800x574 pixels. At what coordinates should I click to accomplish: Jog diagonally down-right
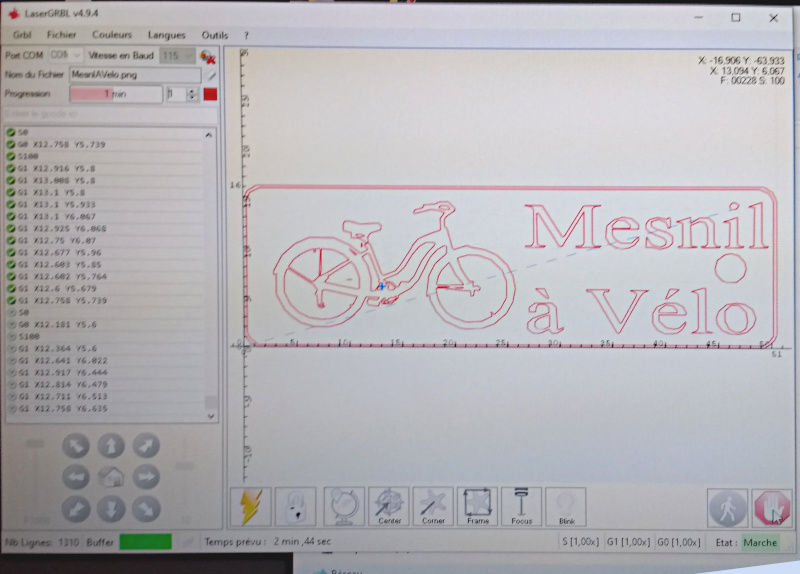coord(146,509)
